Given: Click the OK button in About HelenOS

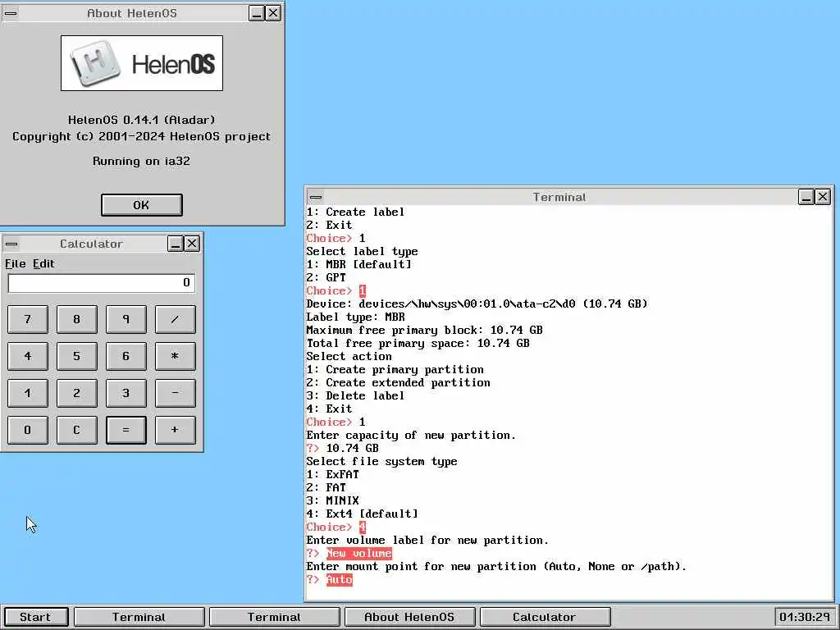Looking at the screenshot, I should tap(141, 205).
